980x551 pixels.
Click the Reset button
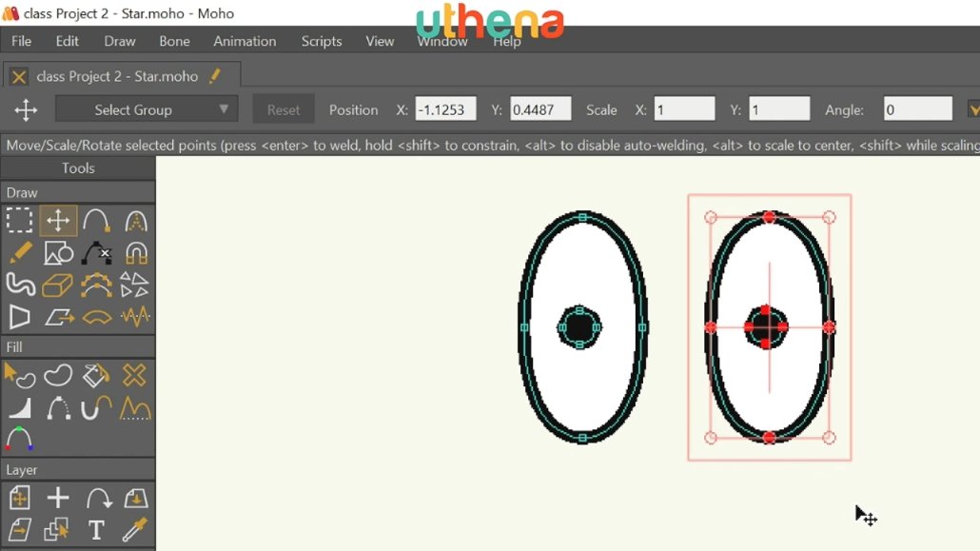pyautogui.click(x=284, y=109)
